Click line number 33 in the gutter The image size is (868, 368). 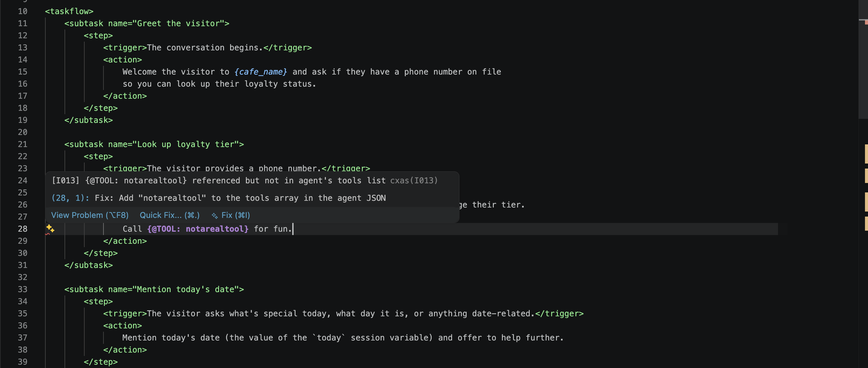pos(23,289)
